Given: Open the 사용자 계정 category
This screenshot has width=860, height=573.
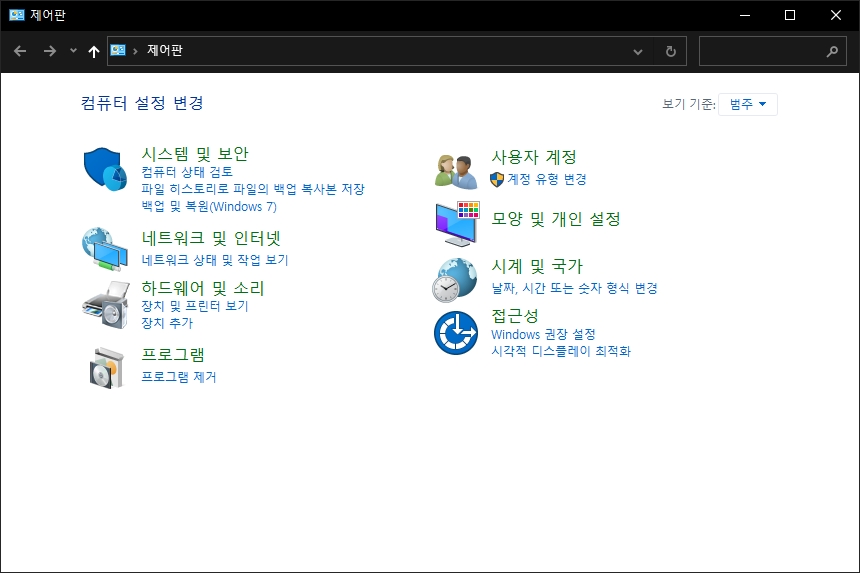Looking at the screenshot, I should tap(534, 157).
